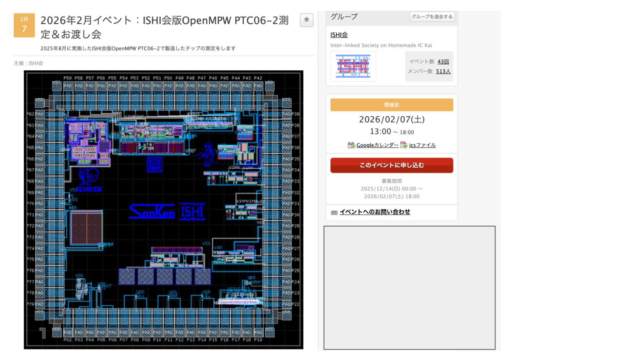Click the 2月7日 date badge
This screenshot has width=644, height=362.
pos(24,25)
